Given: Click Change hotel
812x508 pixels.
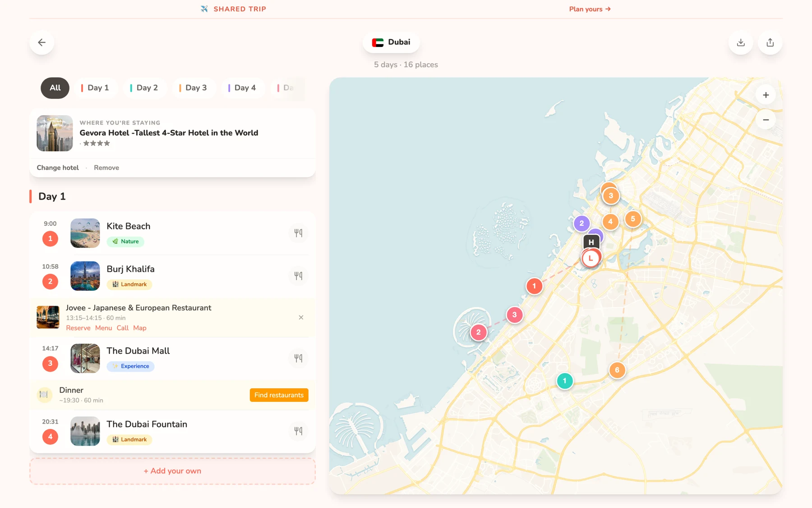Looking at the screenshot, I should [58, 168].
